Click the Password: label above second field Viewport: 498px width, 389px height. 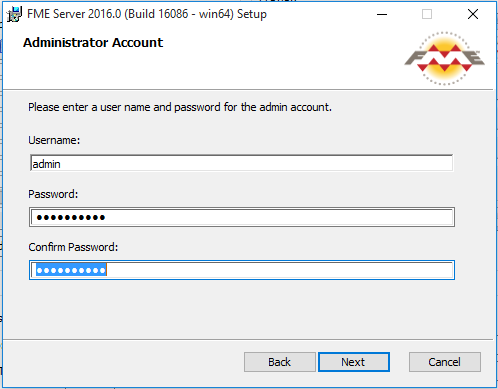(53, 194)
